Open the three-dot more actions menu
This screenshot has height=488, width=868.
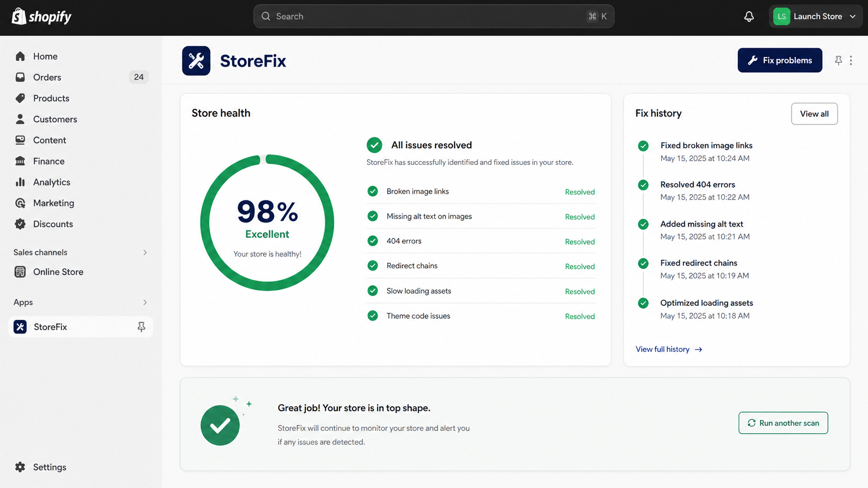(x=851, y=60)
